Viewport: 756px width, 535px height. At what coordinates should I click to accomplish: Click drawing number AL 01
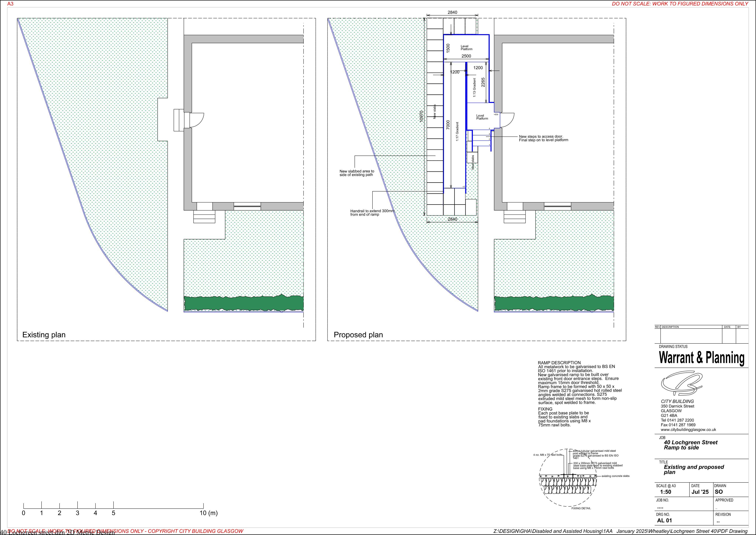pos(664,521)
